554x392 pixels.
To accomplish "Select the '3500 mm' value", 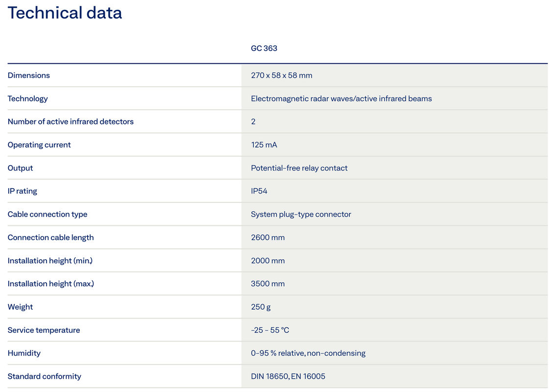I will pyautogui.click(x=268, y=284).
